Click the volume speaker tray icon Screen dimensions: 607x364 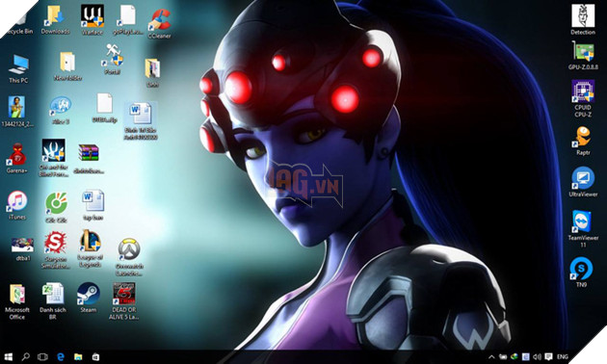(537, 356)
